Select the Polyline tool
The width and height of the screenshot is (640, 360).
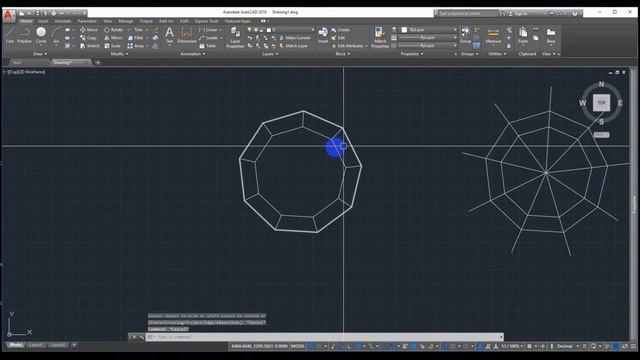[24, 35]
